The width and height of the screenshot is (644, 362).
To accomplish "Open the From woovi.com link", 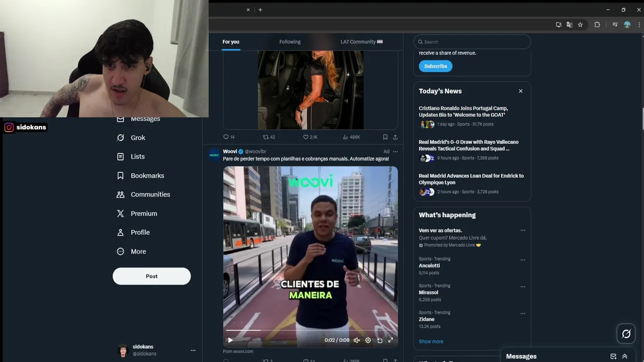I will 238,351.
